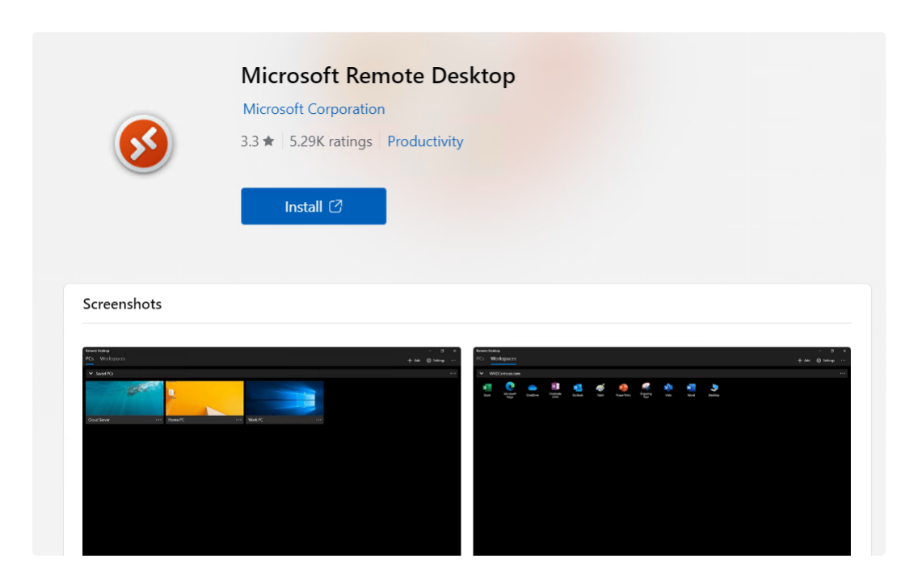This screenshot has height=588, width=918.
Task: Click the Settings gear in second screenshot
Action: (x=819, y=360)
